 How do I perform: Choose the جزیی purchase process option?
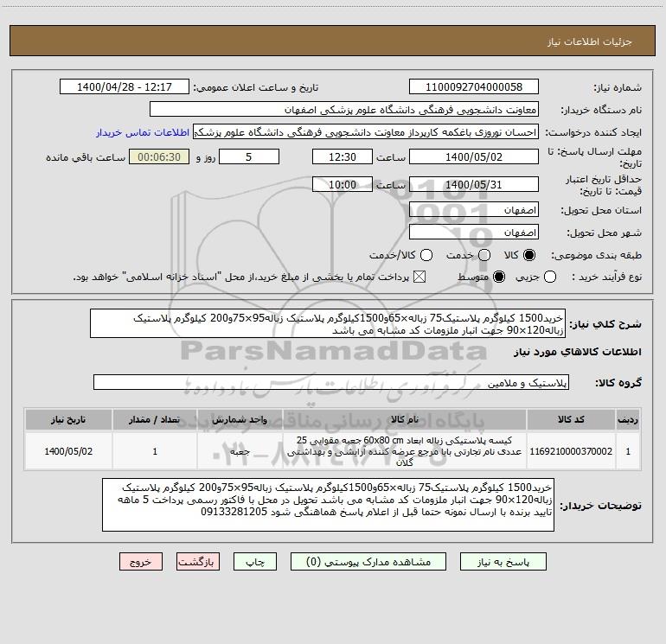click(x=550, y=277)
